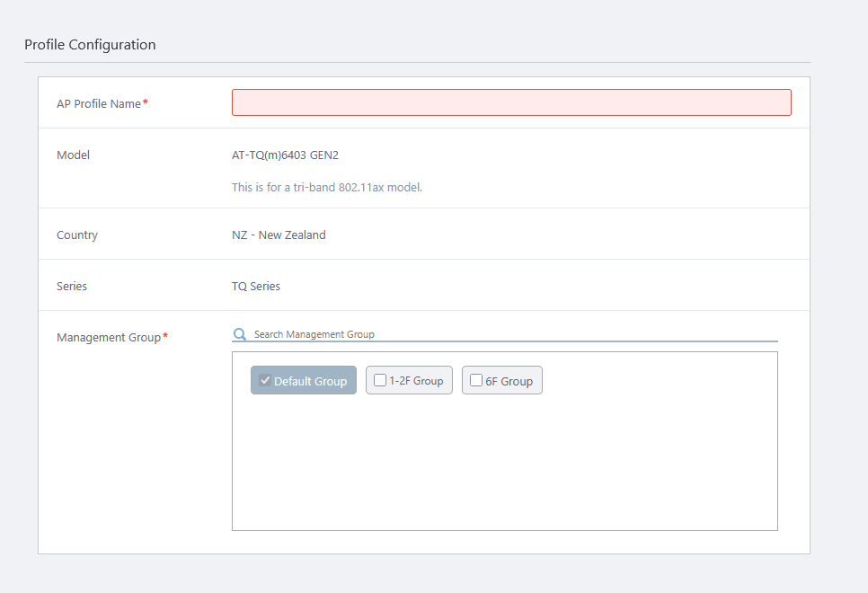
Task: Click the TQ Series value
Action: (x=256, y=287)
